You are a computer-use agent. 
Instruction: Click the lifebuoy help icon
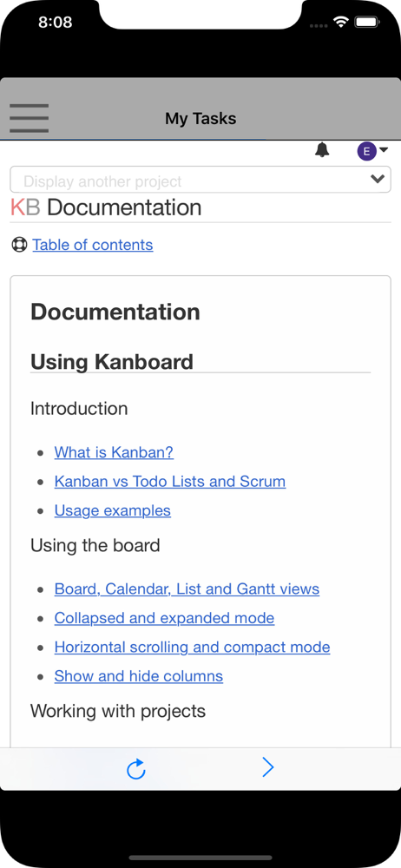19,245
